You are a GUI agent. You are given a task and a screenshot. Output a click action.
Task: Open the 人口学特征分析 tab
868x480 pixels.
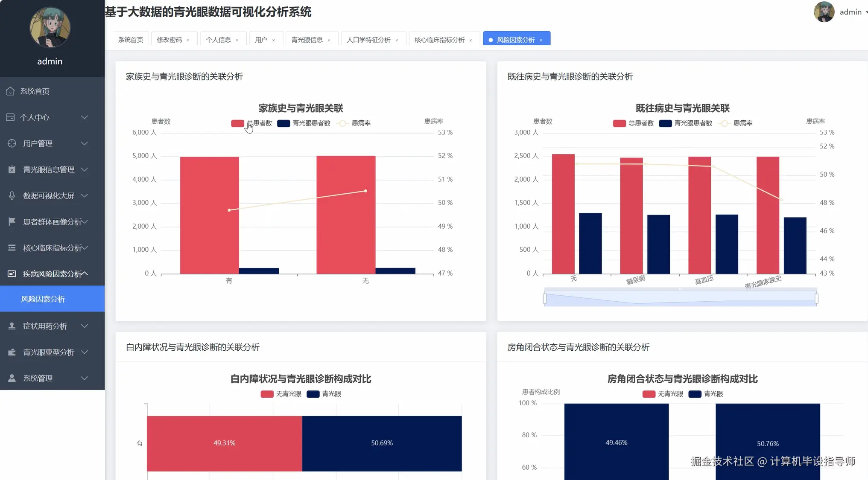tap(368, 40)
